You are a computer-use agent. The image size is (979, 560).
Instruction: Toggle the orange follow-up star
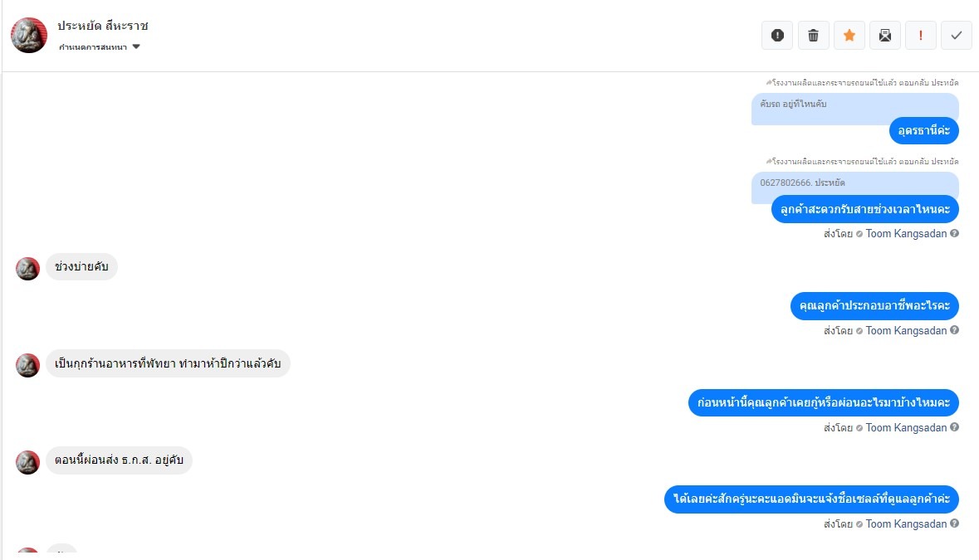point(849,36)
